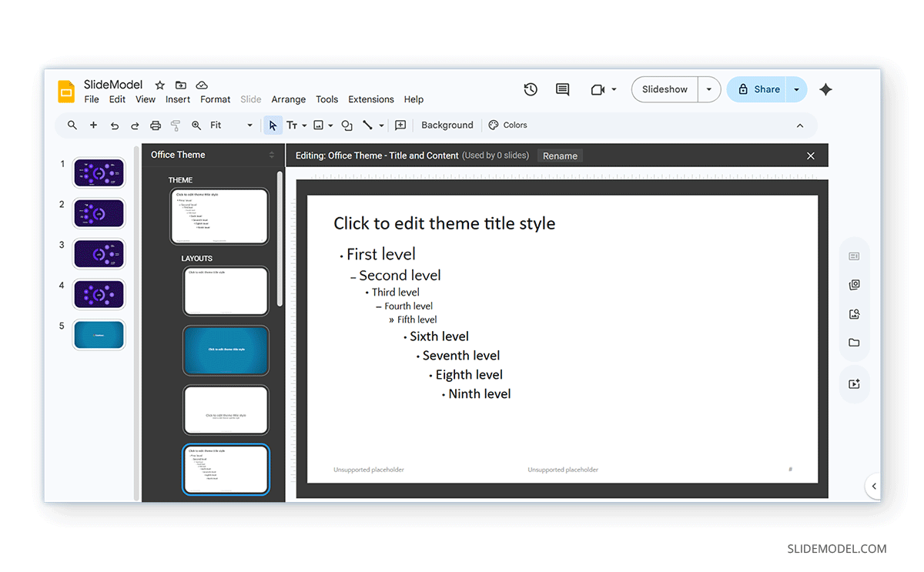
Task: Click the 'Ninth level' bullet text
Action: click(480, 394)
